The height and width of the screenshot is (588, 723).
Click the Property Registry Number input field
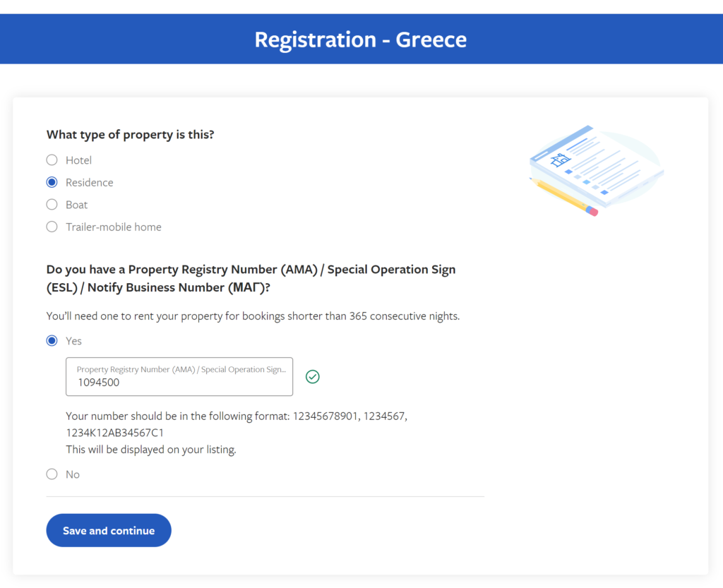coord(179,377)
